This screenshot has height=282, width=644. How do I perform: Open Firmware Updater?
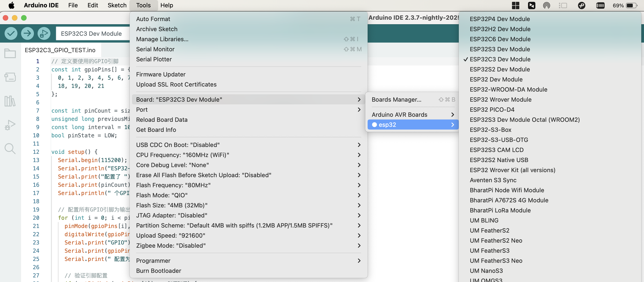[248, 74]
